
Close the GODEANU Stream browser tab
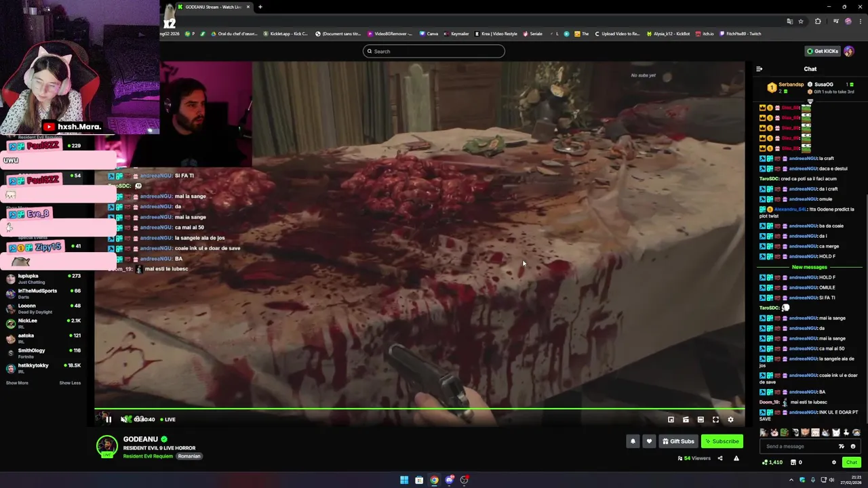point(248,7)
